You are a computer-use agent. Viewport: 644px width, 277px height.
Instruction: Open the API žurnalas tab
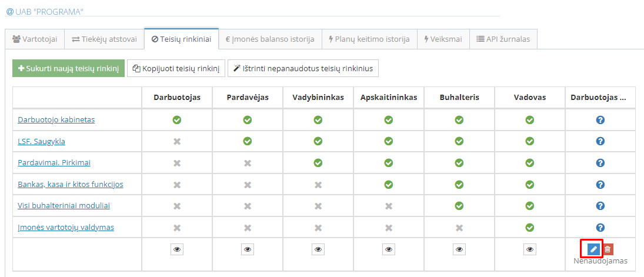[503, 39]
